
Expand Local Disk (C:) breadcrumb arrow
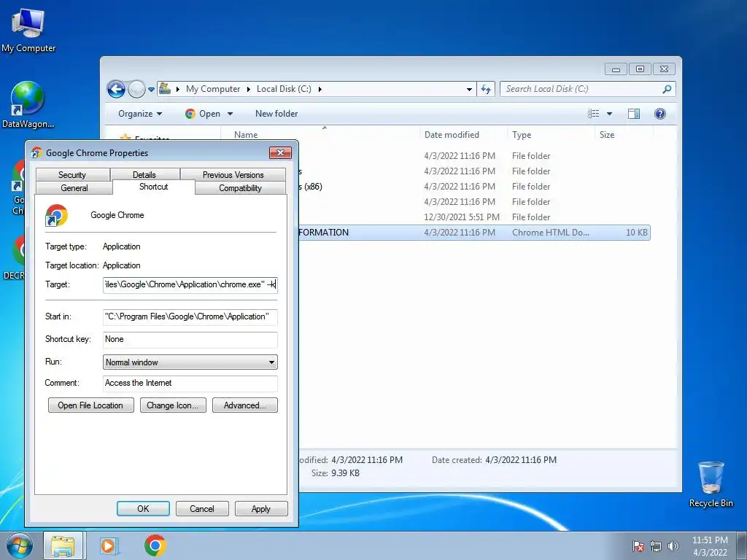point(320,89)
